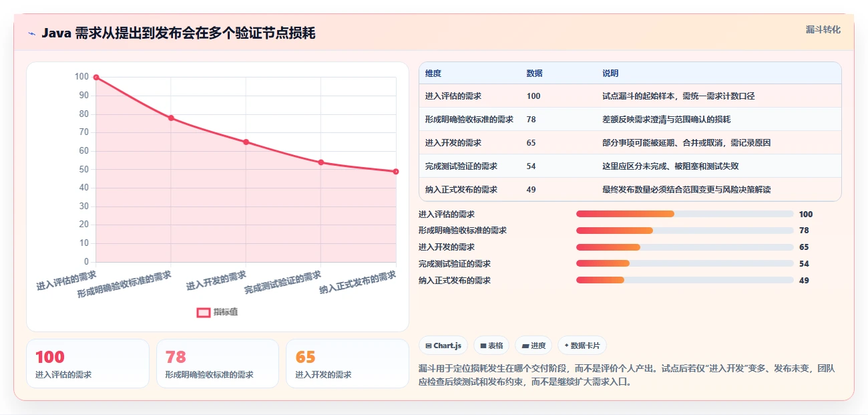The height and width of the screenshot is (415, 868).
Task: Click the progress value 54 beside its bar
Action: pyautogui.click(x=804, y=264)
